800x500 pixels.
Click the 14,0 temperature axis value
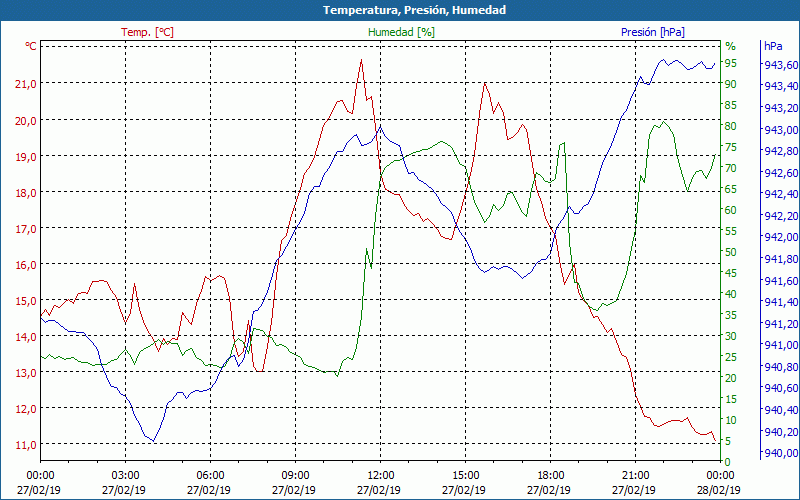coord(26,337)
